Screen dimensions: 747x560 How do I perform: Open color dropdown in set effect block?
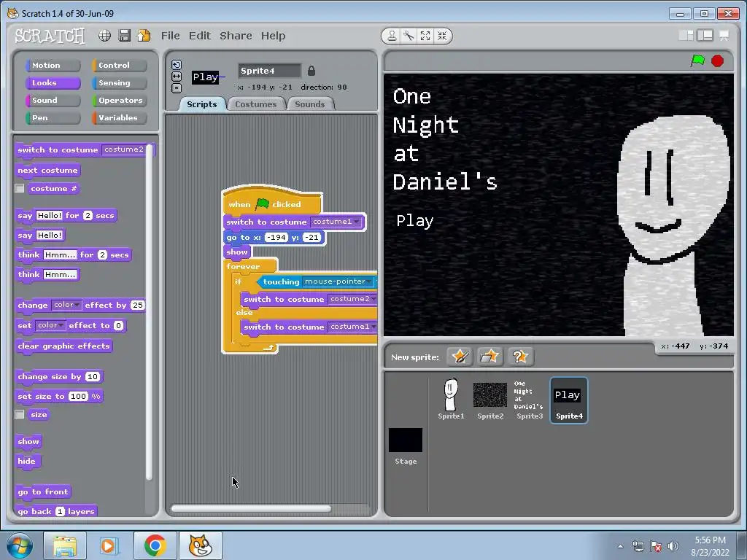[x=50, y=325]
